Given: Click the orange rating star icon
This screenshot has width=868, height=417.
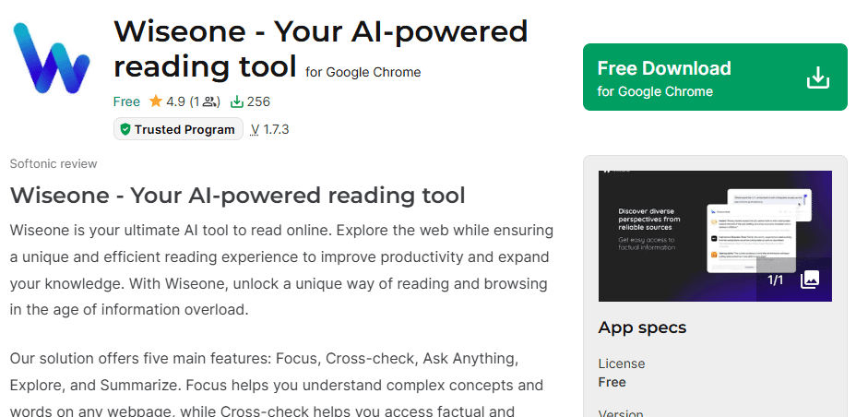Looking at the screenshot, I should tap(156, 101).
